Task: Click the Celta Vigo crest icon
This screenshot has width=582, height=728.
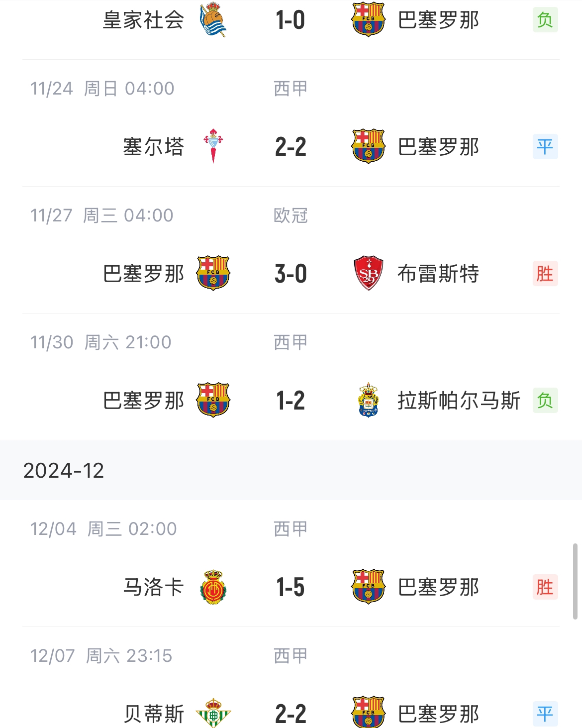Action: point(213,146)
